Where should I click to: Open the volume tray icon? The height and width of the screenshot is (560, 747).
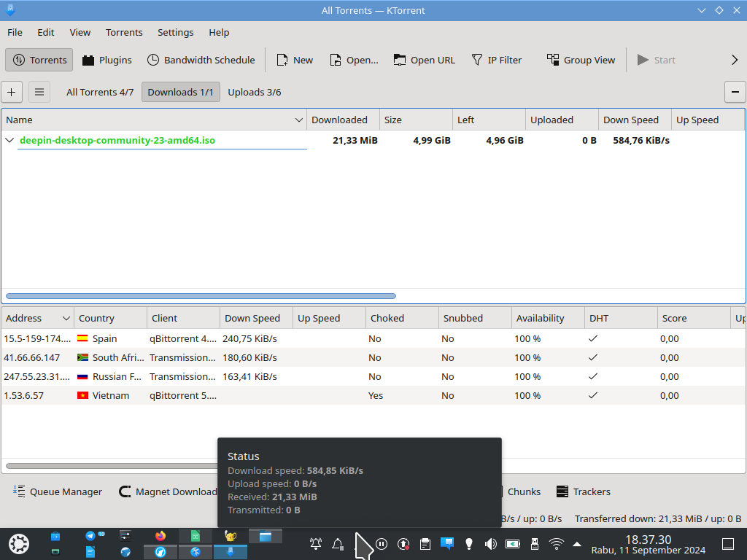pos(490,543)
